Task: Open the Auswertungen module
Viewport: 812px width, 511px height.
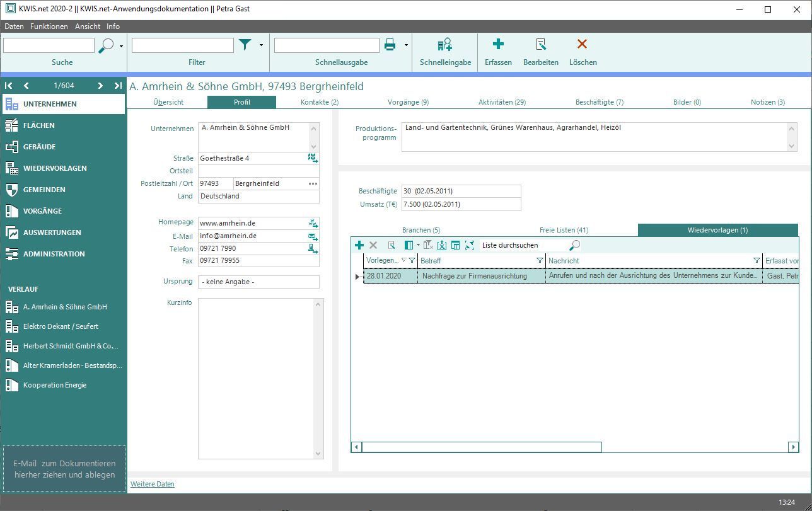Action: click(63, 233)
